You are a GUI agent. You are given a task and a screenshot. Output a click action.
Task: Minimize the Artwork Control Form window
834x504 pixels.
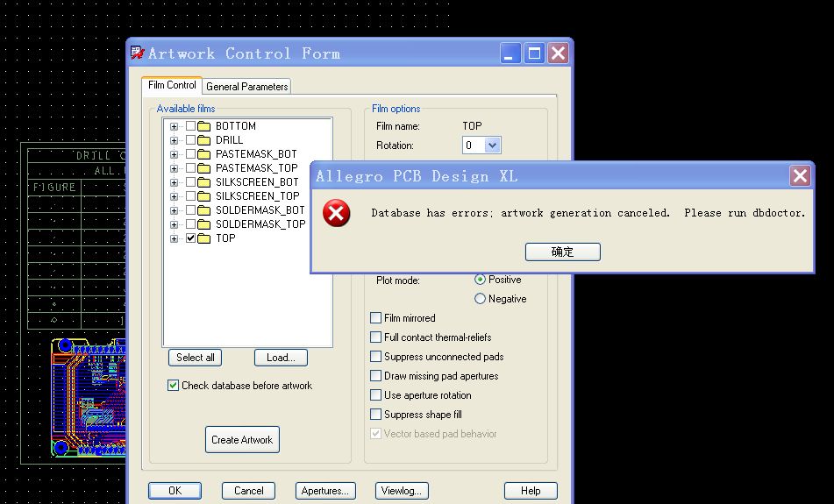pyautogui.click(x=510, y=53)
